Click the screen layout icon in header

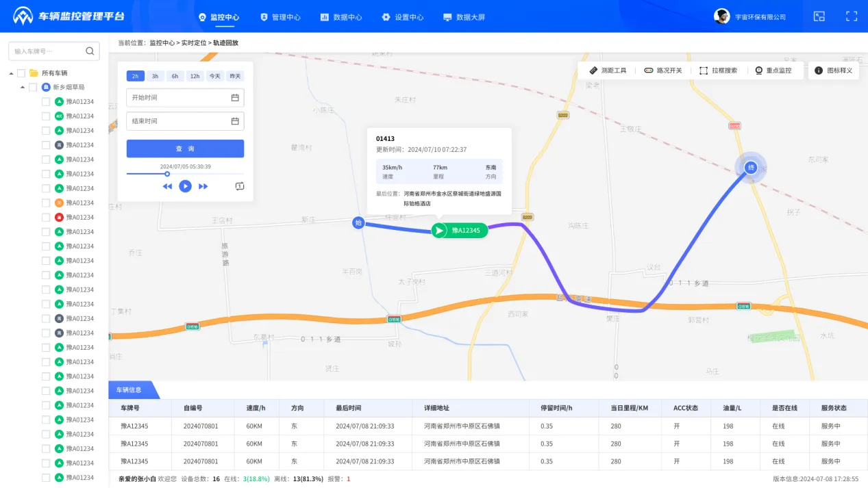point(819,16)
